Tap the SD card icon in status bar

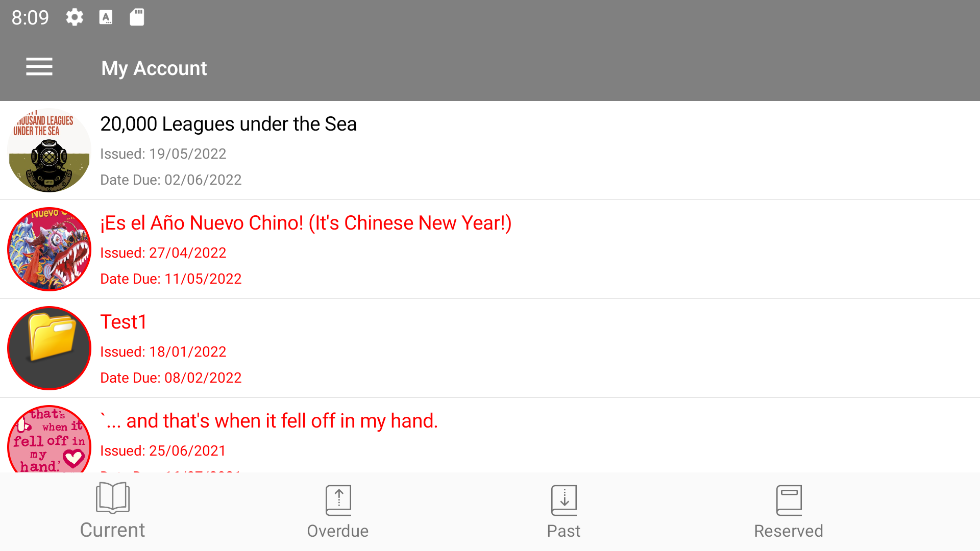[136, 17]
